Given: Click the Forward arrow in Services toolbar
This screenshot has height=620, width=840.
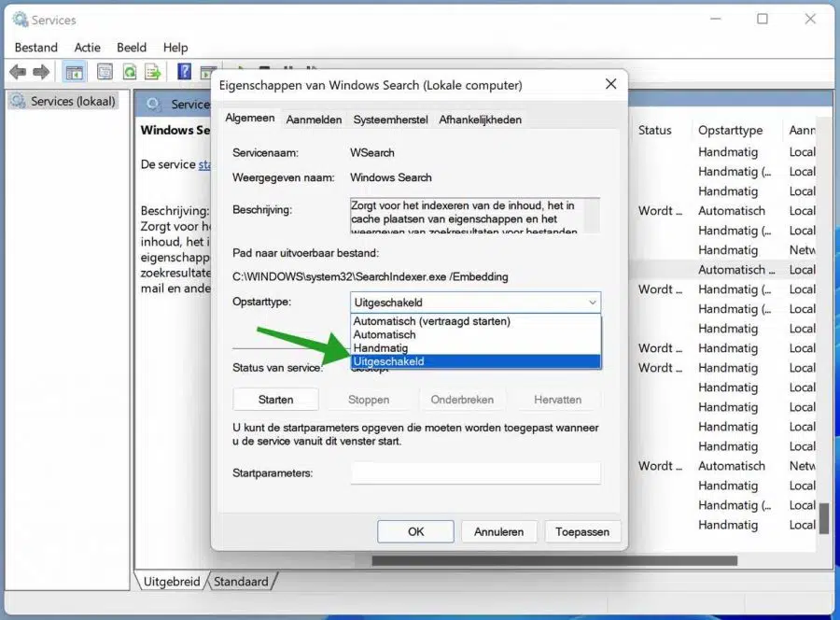Looking at the screenshot, I should tap(41, 71).
